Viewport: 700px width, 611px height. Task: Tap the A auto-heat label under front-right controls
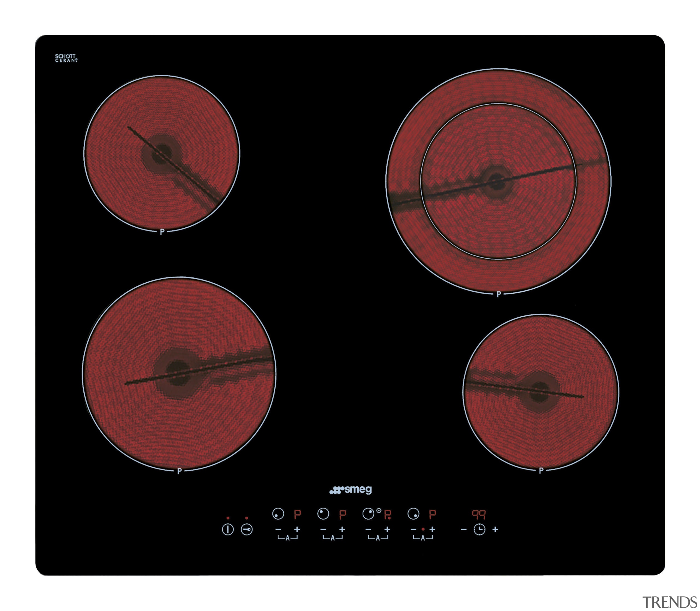point(423,538)
